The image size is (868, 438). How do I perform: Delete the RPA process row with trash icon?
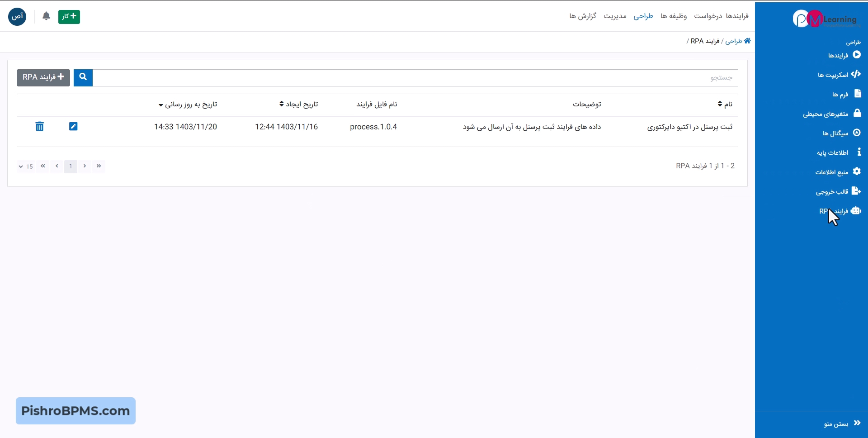pos(40,127)
